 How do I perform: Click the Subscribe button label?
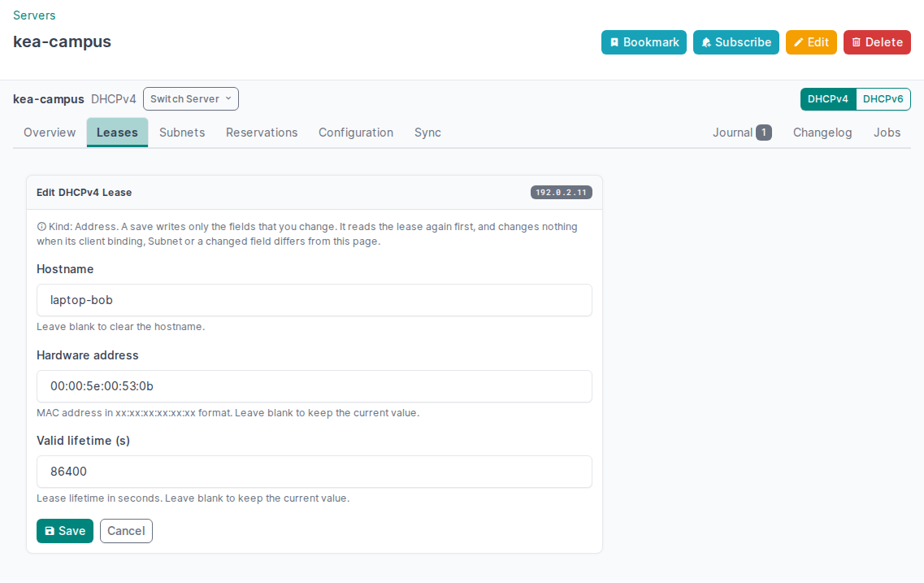(743, 42)
